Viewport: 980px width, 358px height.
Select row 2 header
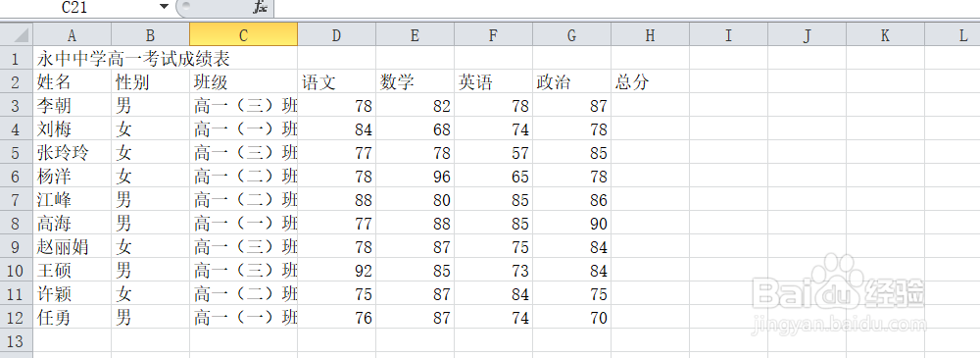point(17,81)
